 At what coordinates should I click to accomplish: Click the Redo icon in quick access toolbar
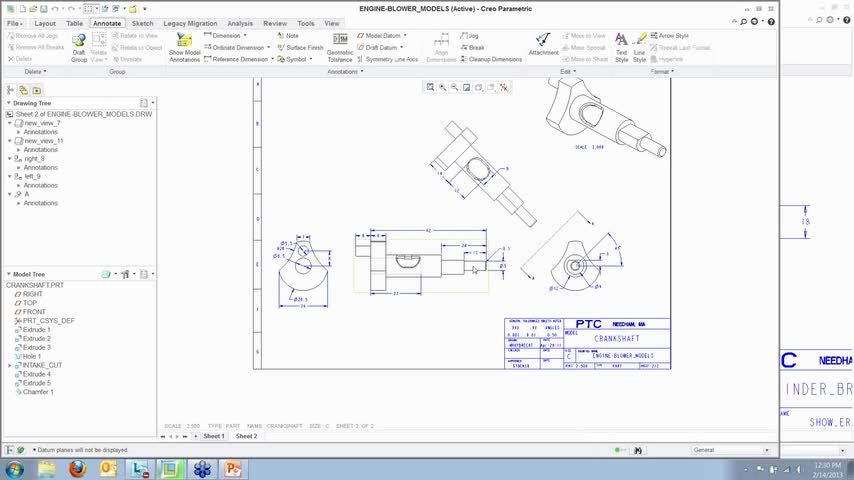pos(71,9)
